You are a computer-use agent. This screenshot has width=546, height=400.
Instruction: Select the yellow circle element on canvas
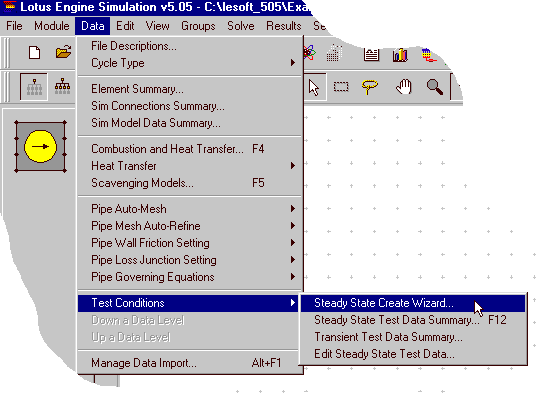coord(40,146)
